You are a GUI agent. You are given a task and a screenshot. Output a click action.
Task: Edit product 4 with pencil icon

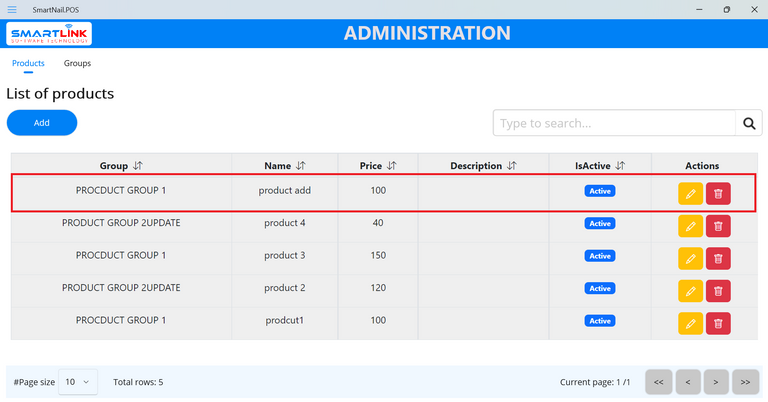tap(690, 226)
